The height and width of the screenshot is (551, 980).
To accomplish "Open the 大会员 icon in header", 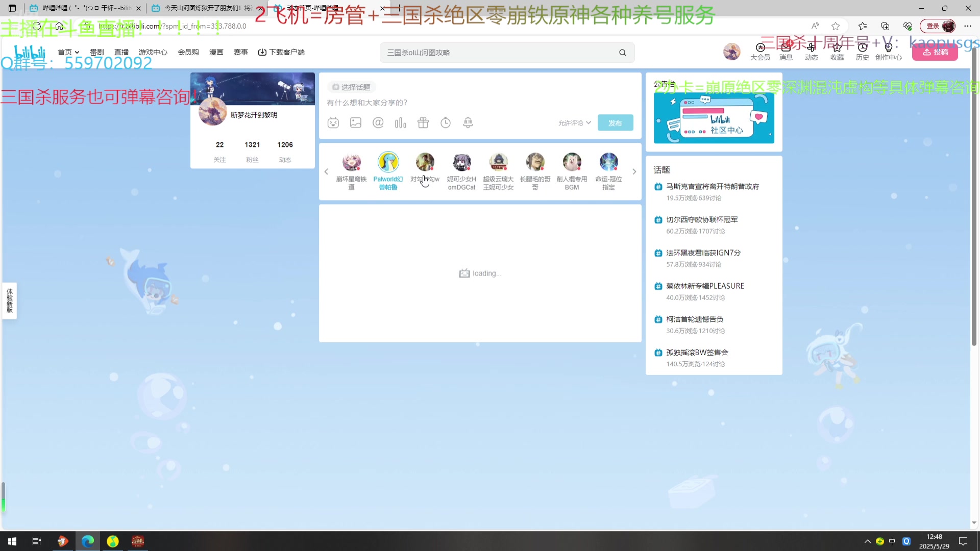I will (760, 52).
